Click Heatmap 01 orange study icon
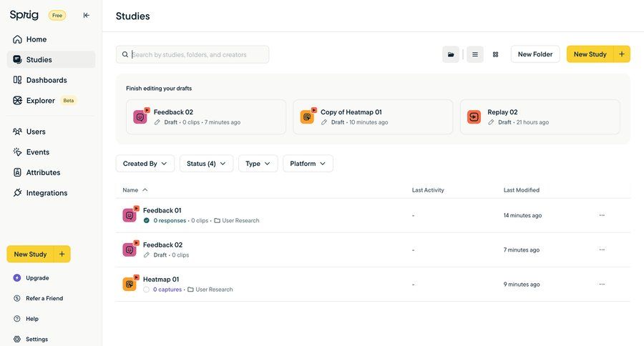The image size is (644, 346). point(130,284)
